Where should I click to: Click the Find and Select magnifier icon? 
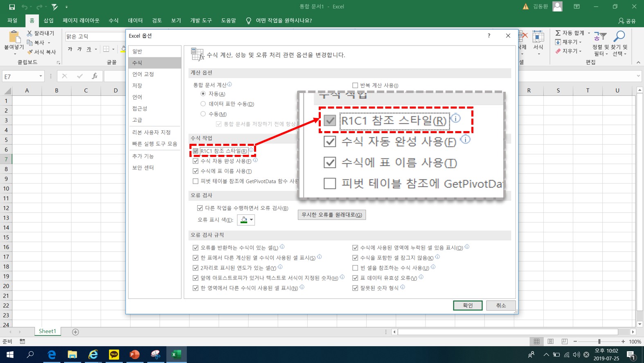[x=619, y=37]
